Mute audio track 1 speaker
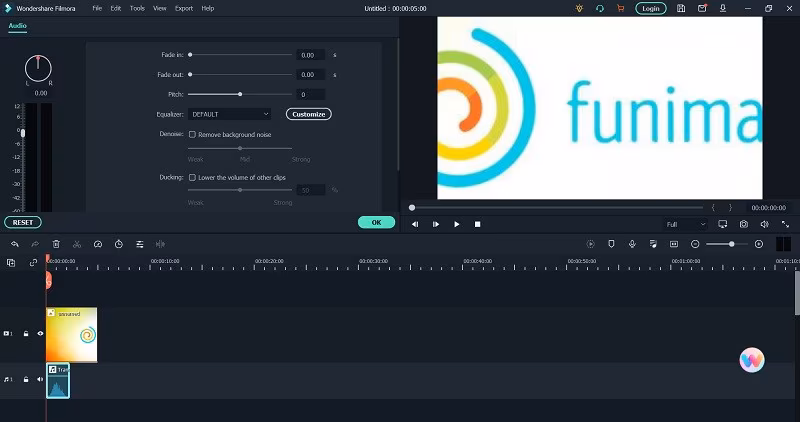 point(40,380)
